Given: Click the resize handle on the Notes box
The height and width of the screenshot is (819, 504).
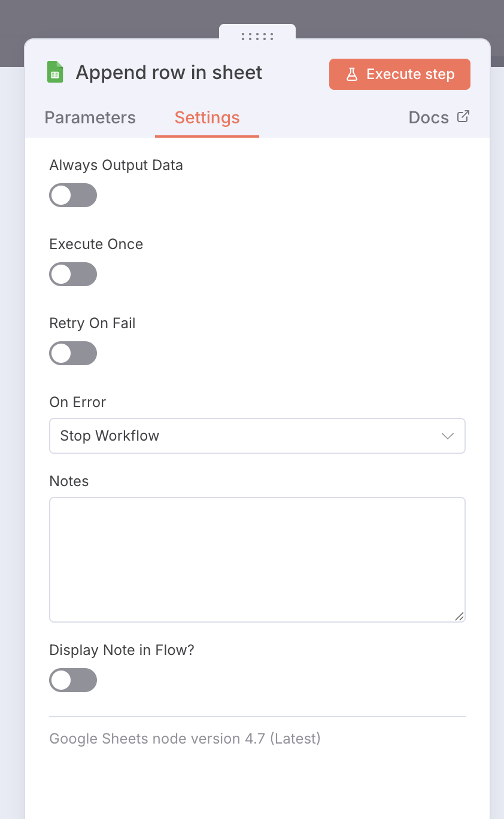Looking at the screenshot, I should coord(459,616).
